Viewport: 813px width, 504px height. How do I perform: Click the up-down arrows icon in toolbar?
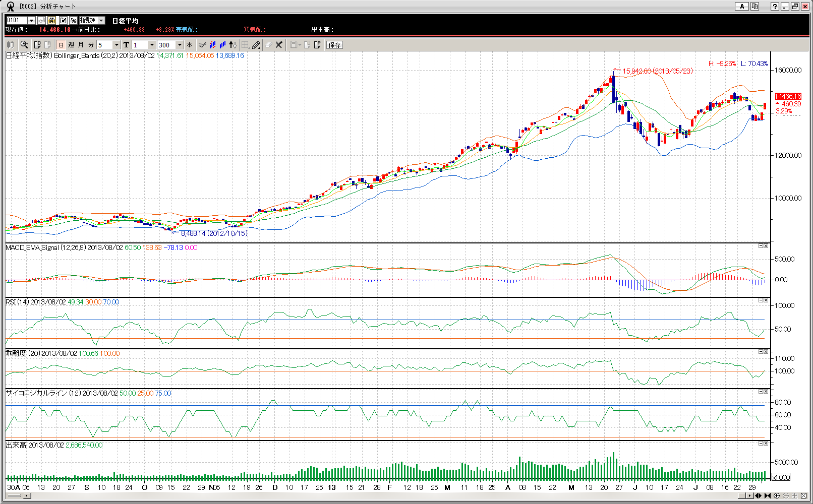click(233, 45)
